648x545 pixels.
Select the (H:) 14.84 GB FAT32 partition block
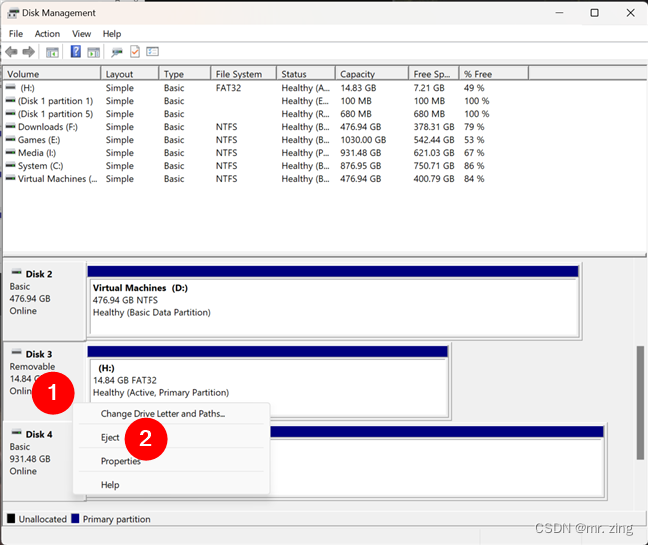click(x=269, y=380)
